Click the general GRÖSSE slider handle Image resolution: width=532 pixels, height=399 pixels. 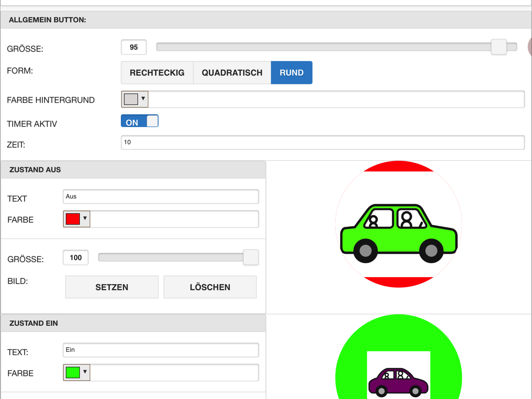pyautogui.click(x=499, y=47)
